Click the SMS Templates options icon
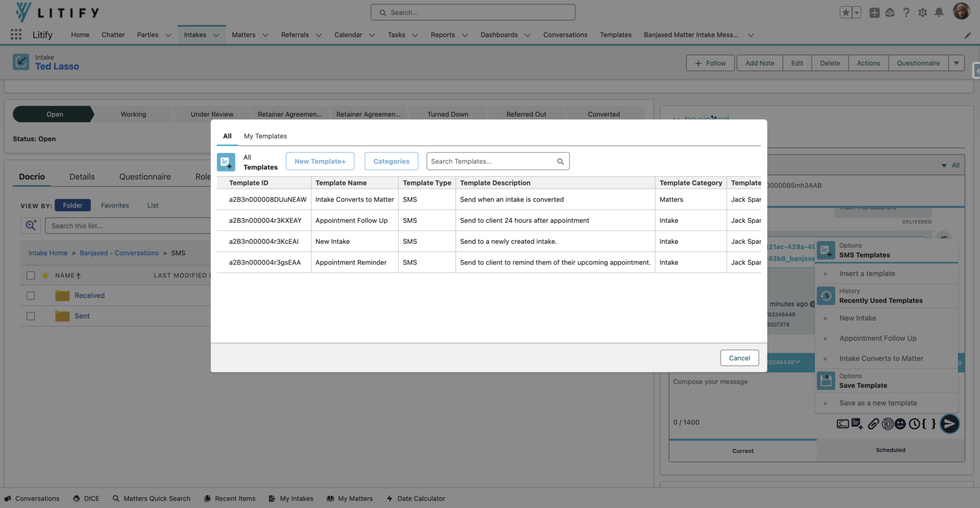The height and width of the screenshot is (508, 980). tap(826, 250)
